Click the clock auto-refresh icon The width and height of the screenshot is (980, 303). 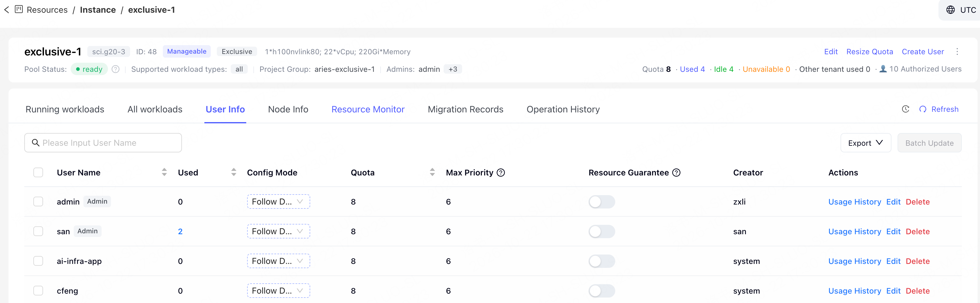coord(905,109)
